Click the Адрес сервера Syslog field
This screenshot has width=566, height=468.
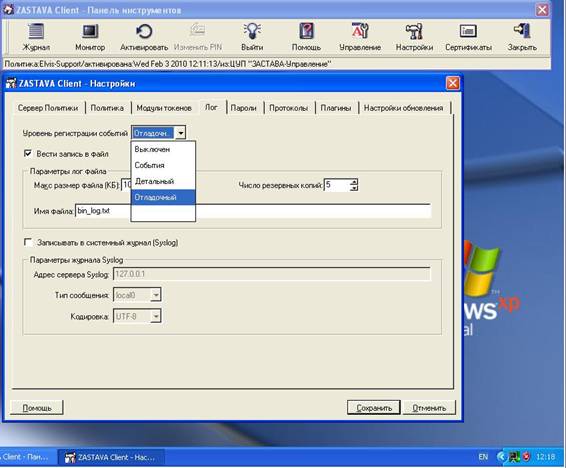[x=272, y=274]
